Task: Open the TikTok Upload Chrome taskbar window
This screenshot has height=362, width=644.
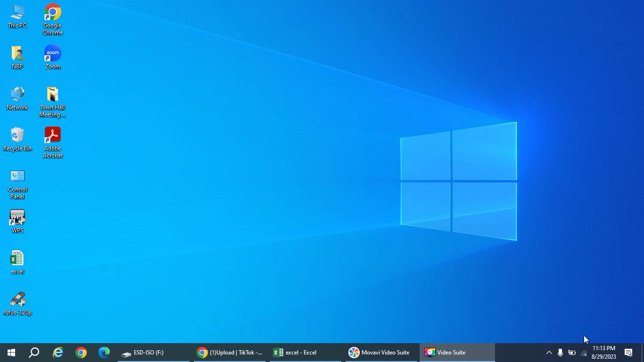Action: click(230, 353)
